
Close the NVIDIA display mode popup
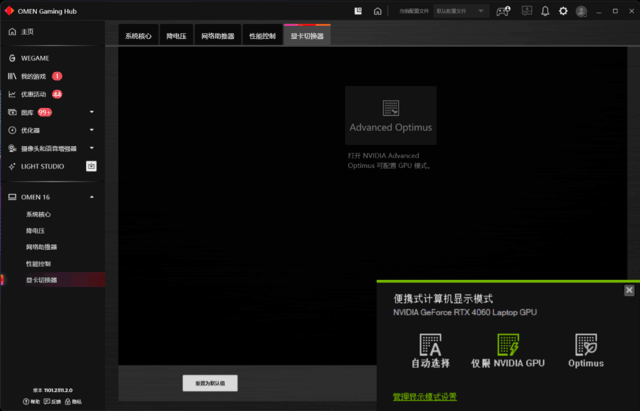click(629, 290)
